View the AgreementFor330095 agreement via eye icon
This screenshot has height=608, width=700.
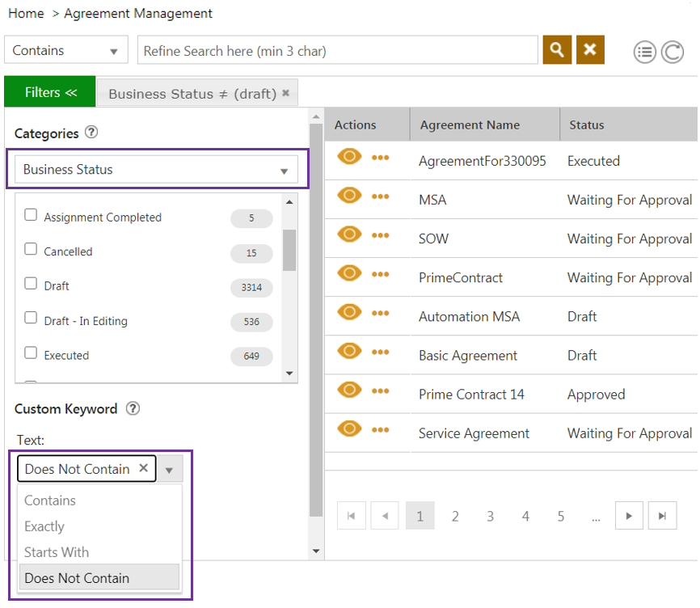coord(349,158)
